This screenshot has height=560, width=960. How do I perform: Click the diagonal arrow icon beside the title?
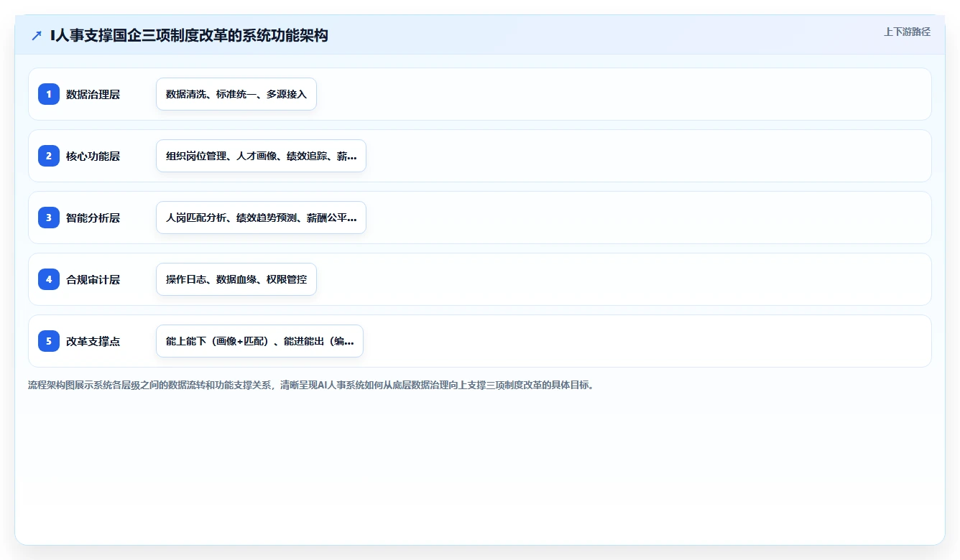37,35
